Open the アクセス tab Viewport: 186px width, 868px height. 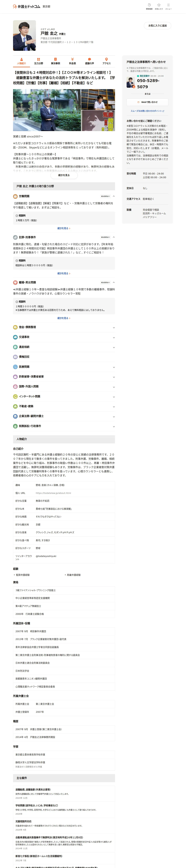click(106, 61)
